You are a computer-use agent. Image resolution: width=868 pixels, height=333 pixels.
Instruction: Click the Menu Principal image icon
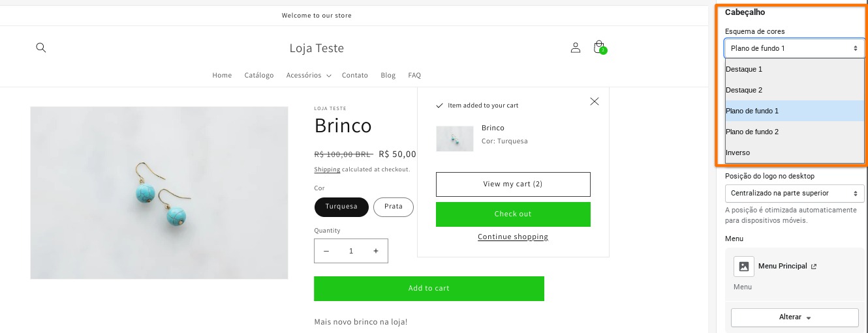click(744, 267)
